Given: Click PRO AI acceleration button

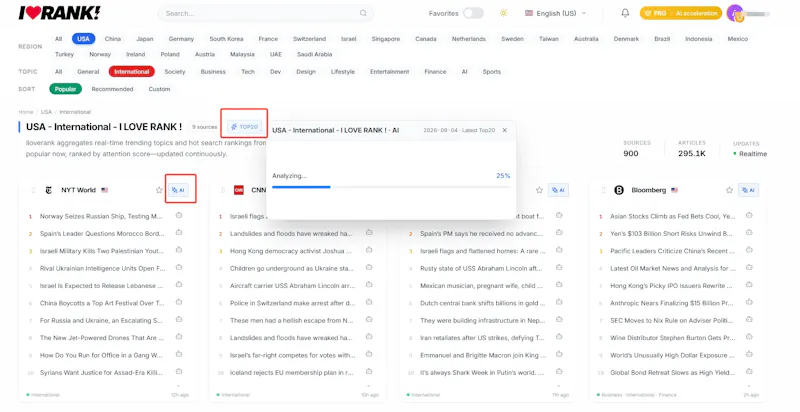Looking at the screenshot, I should pyautogui.click(x=681, y=13).
